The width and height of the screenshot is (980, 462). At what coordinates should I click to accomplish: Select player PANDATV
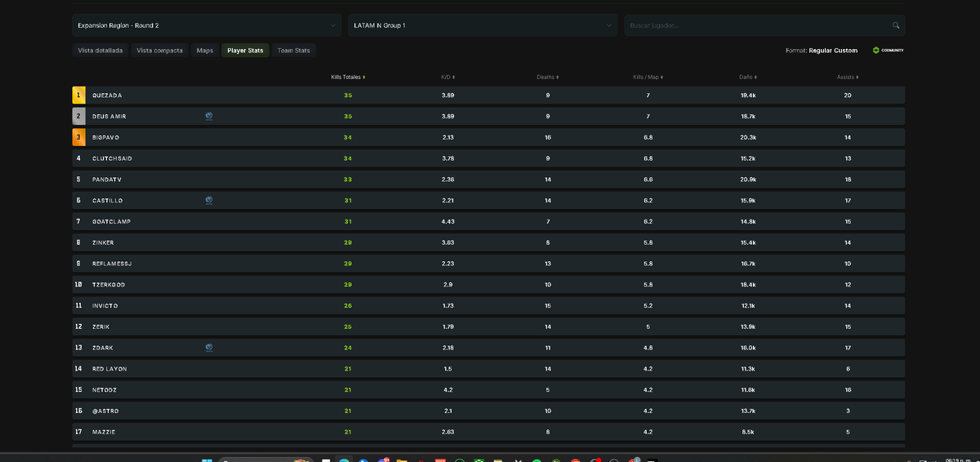point(107,180)
